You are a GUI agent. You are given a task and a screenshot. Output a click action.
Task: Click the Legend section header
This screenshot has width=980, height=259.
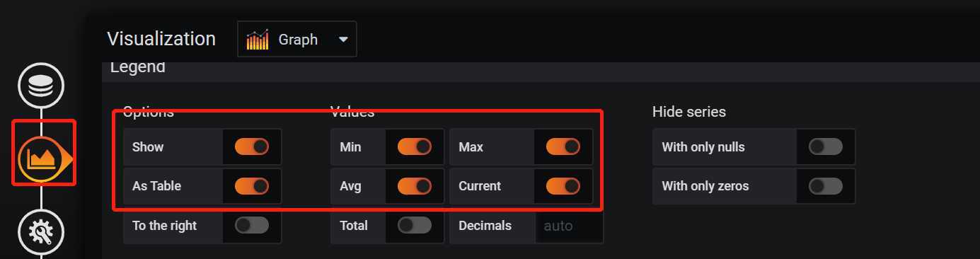pyautogui.click(x=138, y=68)
